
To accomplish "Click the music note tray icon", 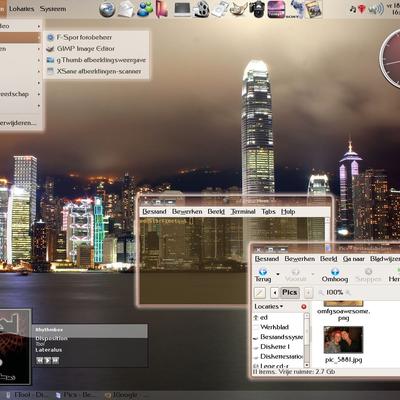I will coord(353,9).
